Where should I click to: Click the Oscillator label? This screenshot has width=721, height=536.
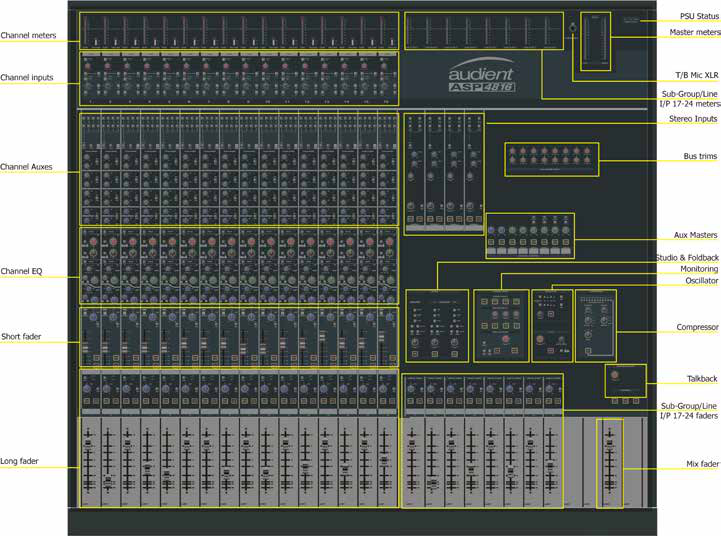click(702, 280)
